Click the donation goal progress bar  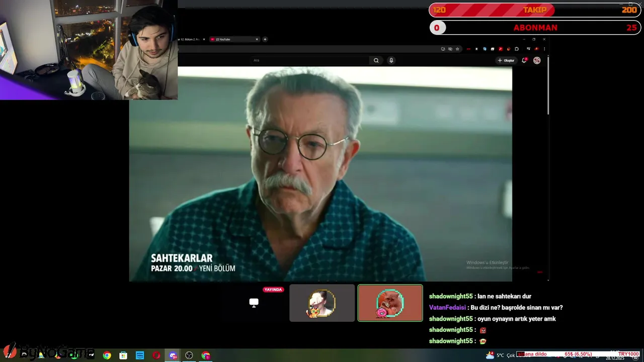click(578, 354)
